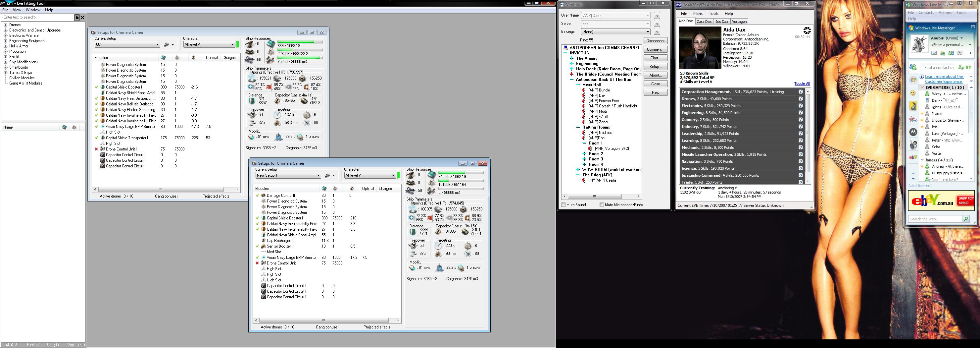980x348 pixels.
Task: Click the EVEMon throbber icon above the timer
Action: [807, 30]
